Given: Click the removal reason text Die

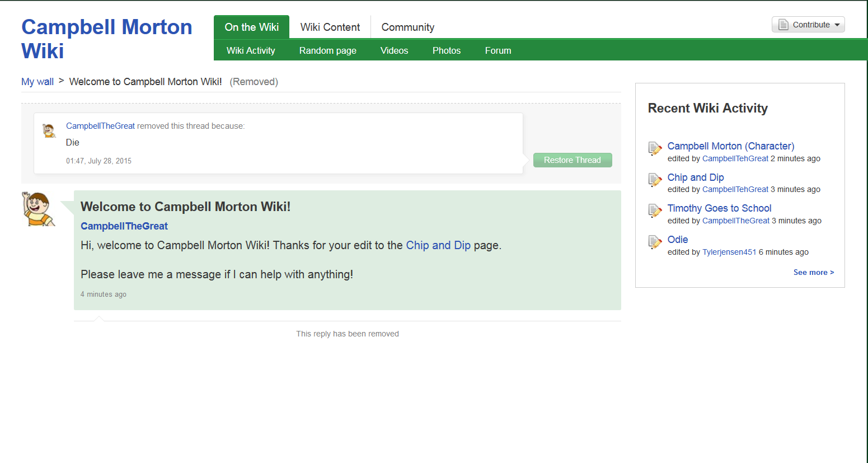Looking at the screenshot, I should (73, 142).
